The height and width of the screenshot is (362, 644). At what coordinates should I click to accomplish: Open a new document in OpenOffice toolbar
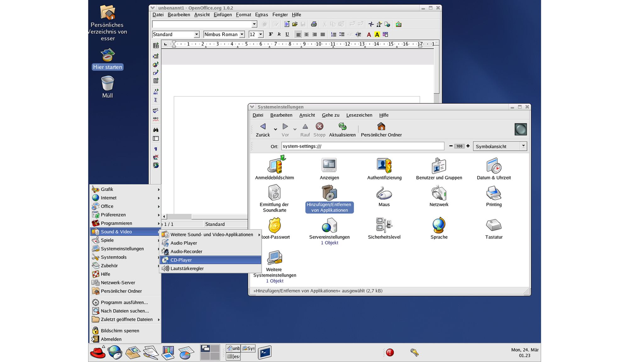click(x=286, y=24)
